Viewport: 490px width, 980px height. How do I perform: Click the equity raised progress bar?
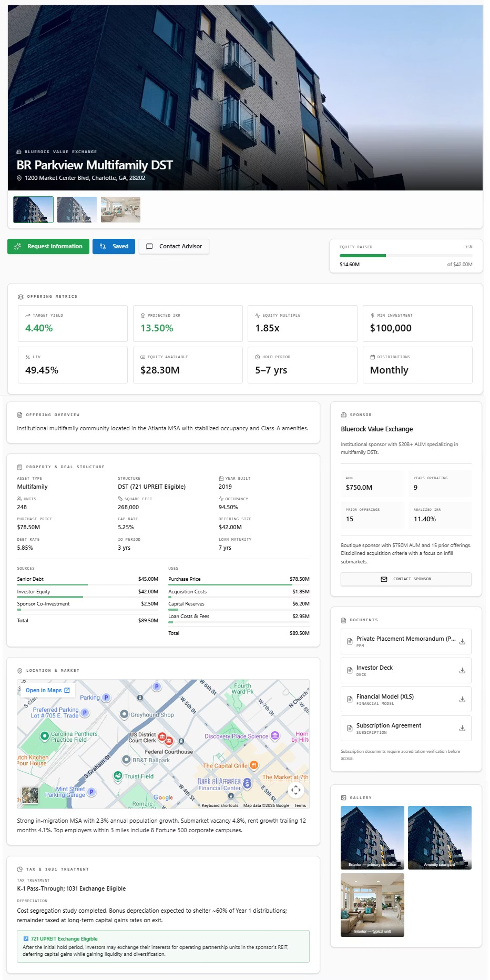point(406,256)
